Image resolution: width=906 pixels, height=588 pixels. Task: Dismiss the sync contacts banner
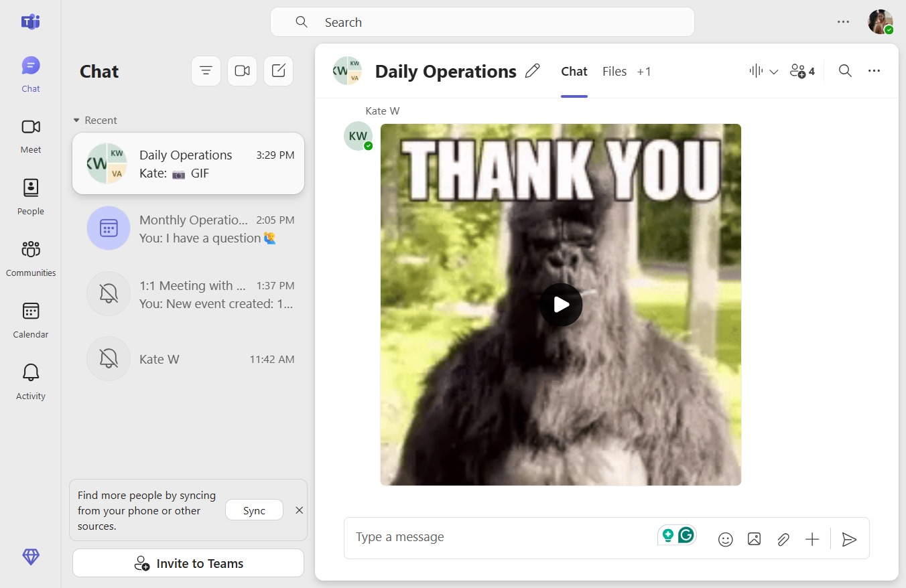click(x=300, y=510)
